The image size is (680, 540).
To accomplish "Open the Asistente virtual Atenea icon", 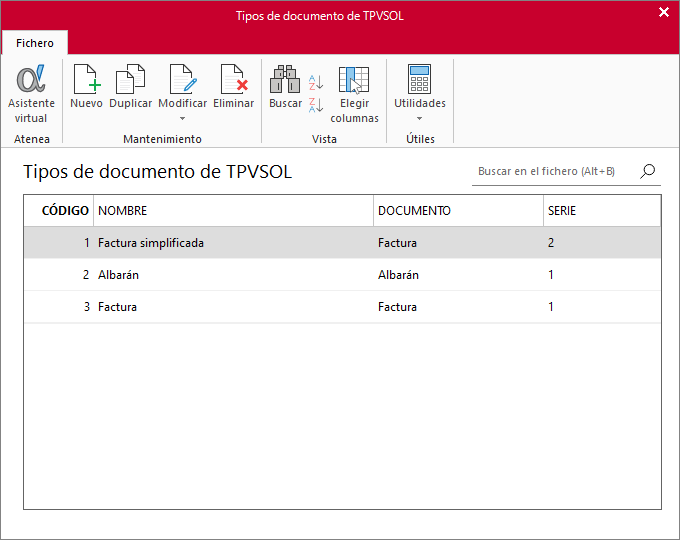I will pyautogui.click(x=31, y=93).
